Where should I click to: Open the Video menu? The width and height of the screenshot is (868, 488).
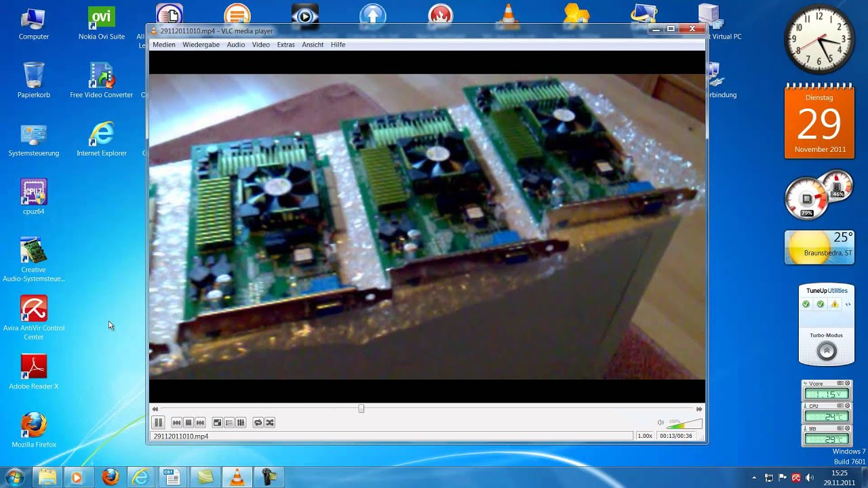tap(261, 45)
